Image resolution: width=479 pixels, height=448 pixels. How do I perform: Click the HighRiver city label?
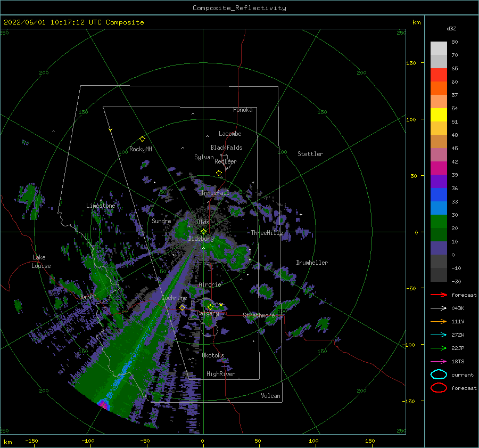coord(221,374)
